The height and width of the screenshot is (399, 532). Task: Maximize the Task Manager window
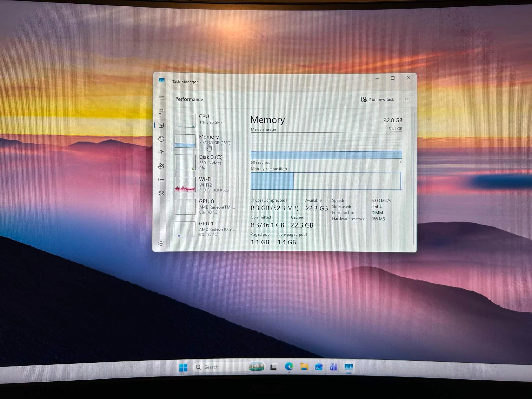pos(393,78)
